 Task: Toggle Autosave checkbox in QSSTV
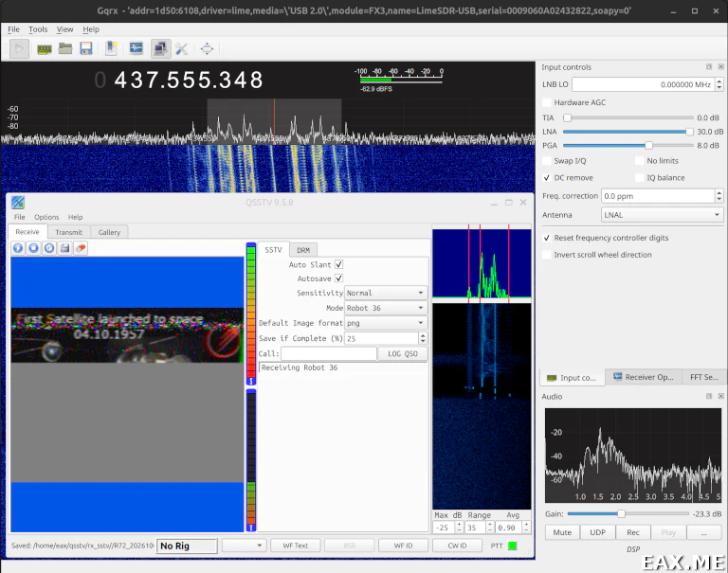coord(339,278)
